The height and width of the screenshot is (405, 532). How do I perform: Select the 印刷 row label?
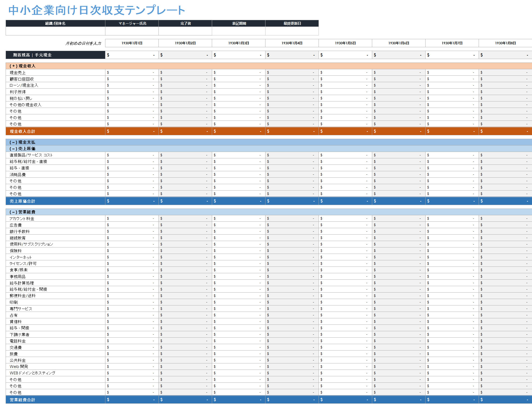tap(56, 302)
